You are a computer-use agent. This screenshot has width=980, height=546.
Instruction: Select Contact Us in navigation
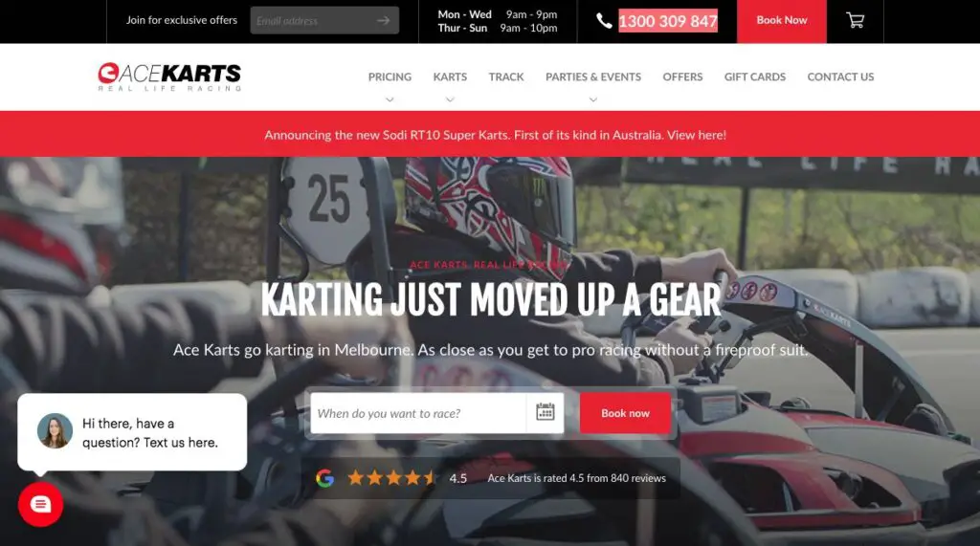[x=840, y=76]
